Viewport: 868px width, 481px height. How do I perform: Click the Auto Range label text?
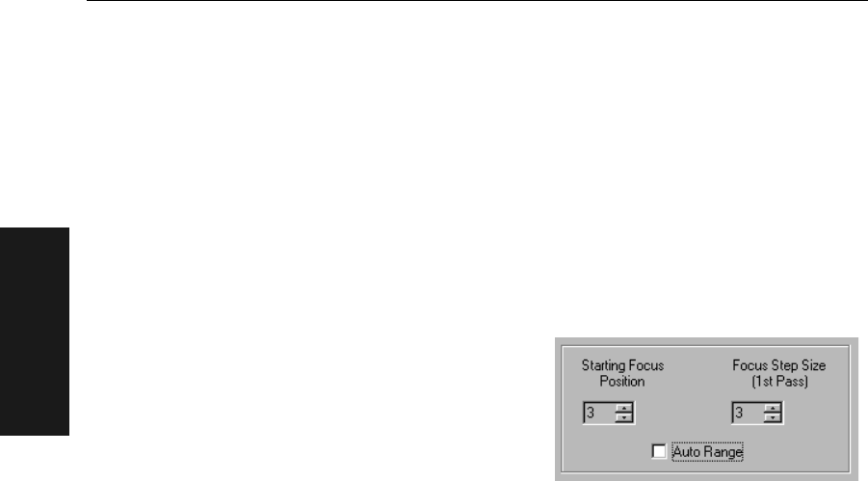(x=707, y=452)
